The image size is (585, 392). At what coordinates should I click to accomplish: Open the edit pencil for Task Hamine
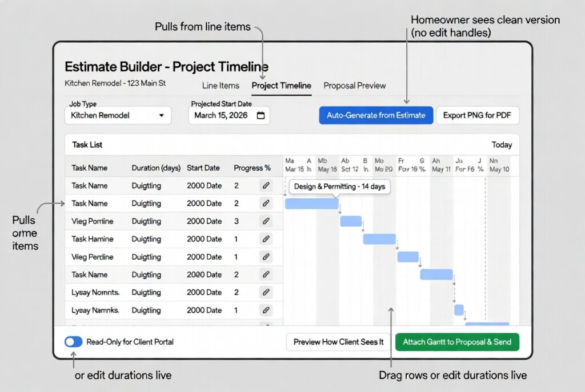click(x=266, y=239)
